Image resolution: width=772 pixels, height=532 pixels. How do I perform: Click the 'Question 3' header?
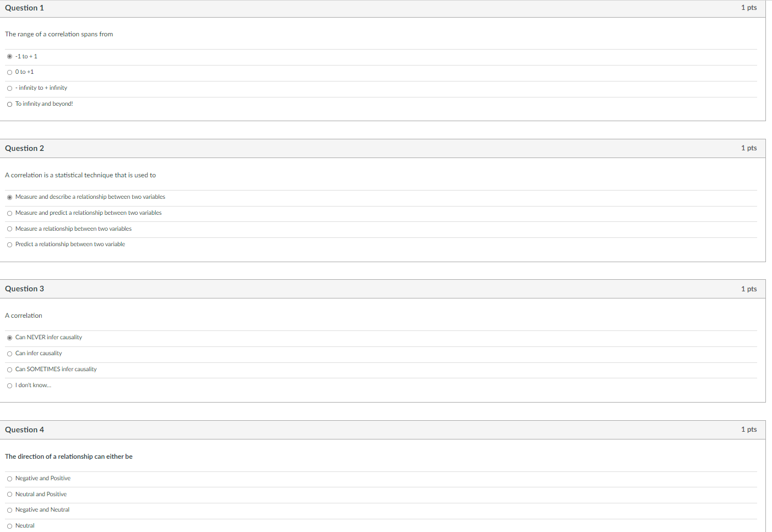pyautogui.click(x=24, y=289)
